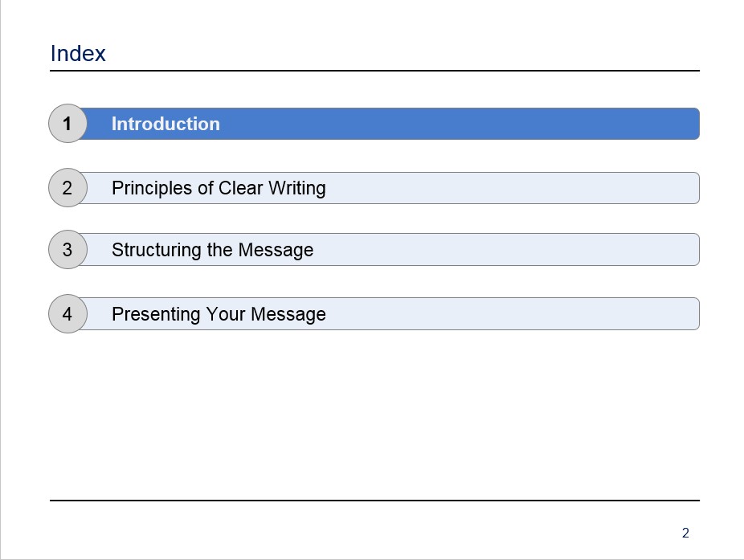Click the slide page number 2 in the footer
The height and width of the screenshot is (560, 744).
point(685,533)
